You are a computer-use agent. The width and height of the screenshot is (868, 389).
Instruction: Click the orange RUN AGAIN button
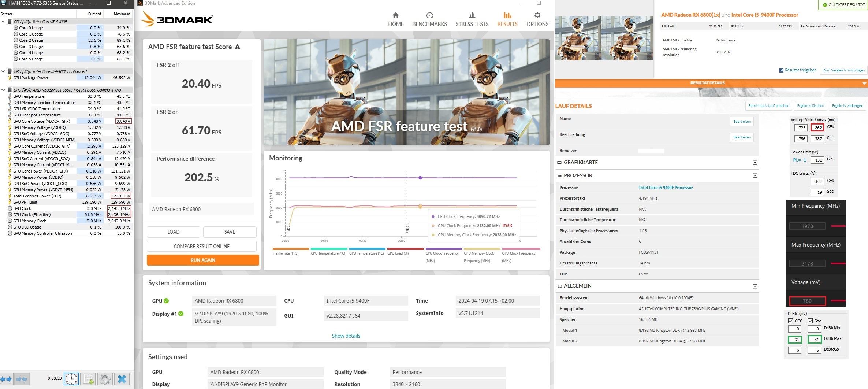pos(203,260)
